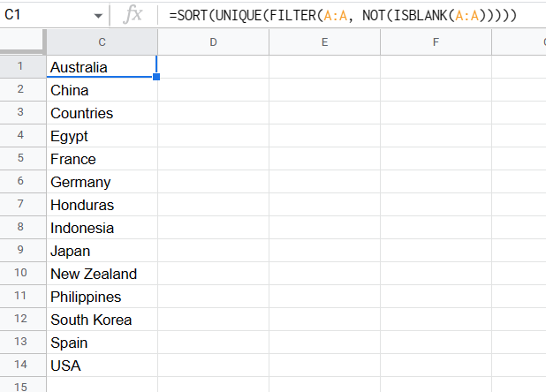Viewport: 546px width, 392px height.
Task: Click cell containing USA
Action: [x=102, y=366]
